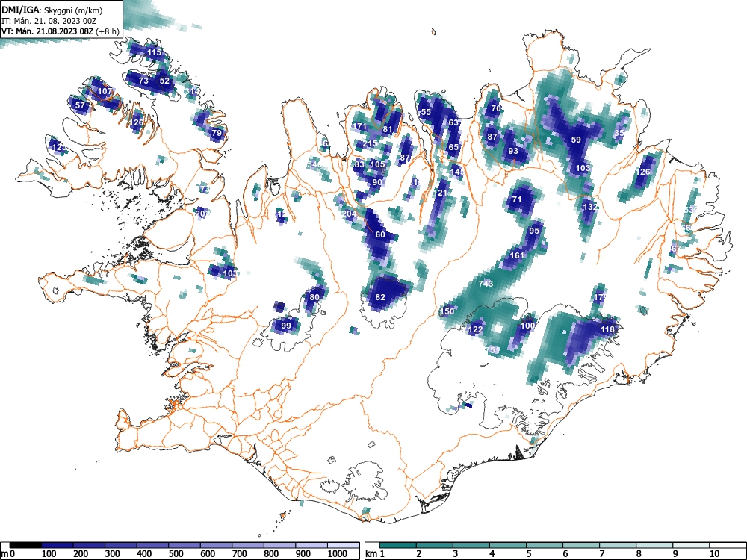Click the visibility value 100 on the map

(528, 326)
